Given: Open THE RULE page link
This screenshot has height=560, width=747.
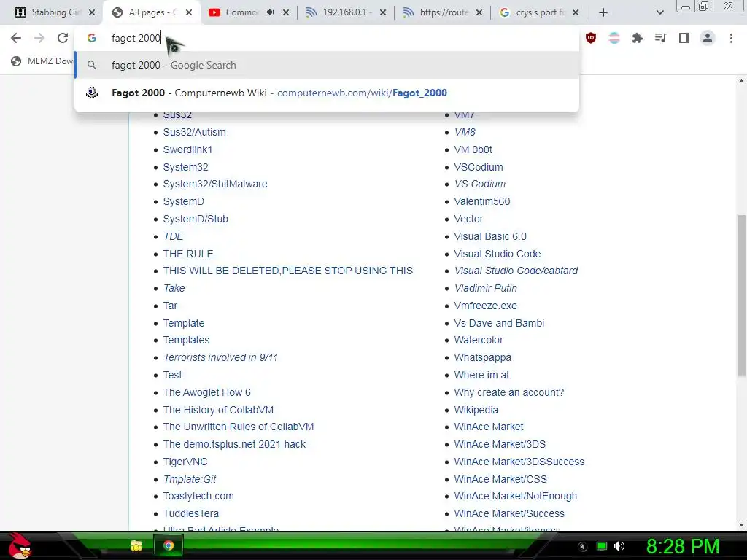Looking at the screenshot, I should pyautogui.click(x=188, y=254).
